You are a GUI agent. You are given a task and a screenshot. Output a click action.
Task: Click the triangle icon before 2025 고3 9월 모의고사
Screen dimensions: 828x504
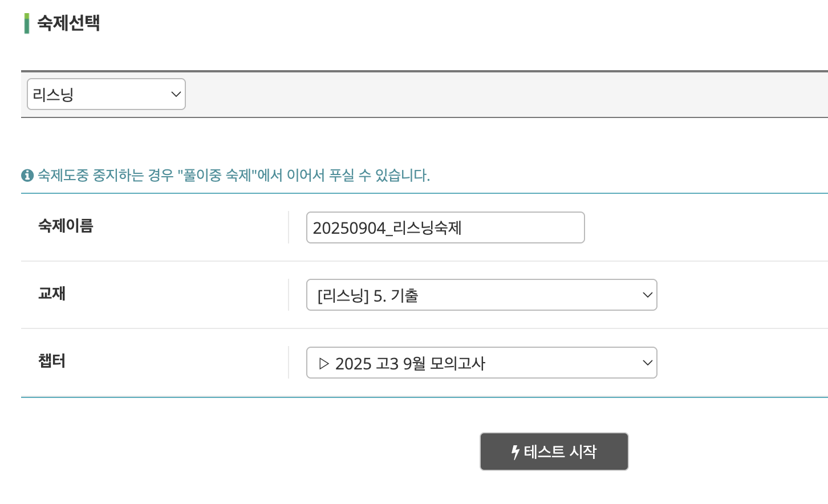pyautogui.click(x=324, y=363)
